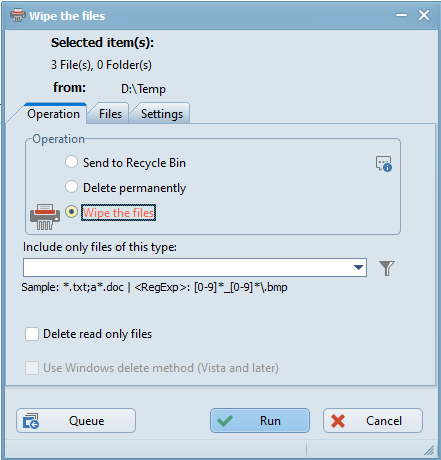The height and width of the screenshot is (460, 441).
Task: Click the Cancel button
Action: (373, 421)
